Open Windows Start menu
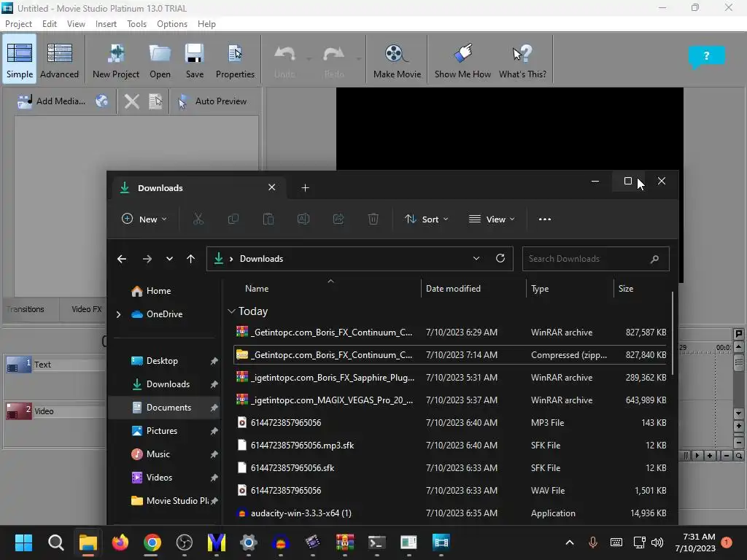 coord(23,542)
